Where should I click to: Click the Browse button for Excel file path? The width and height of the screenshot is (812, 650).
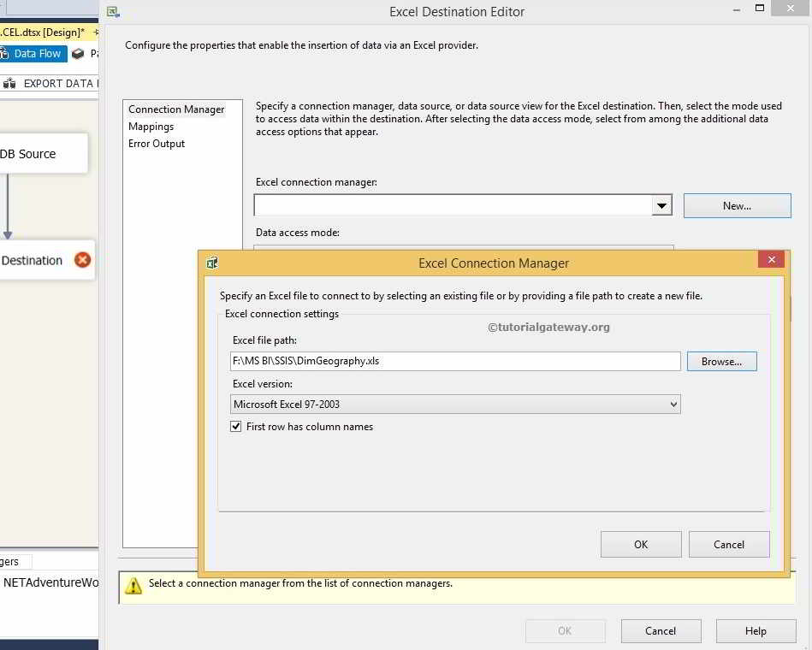(720, 361)
